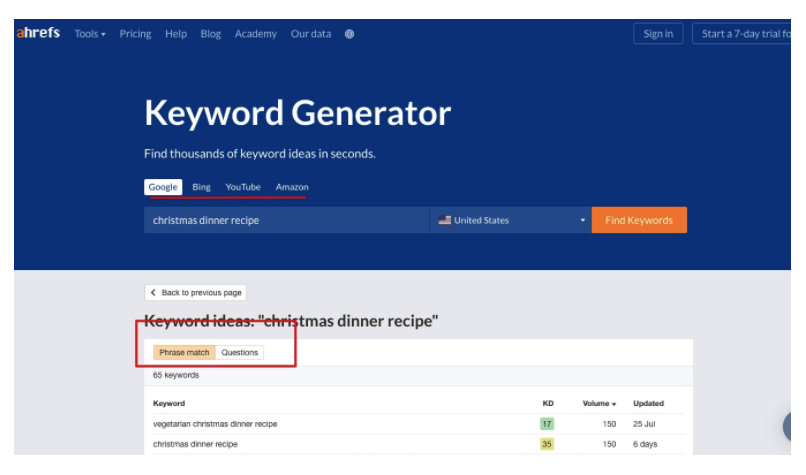Open the Academy link
This screenshot has height=475, width=806.
[255, 34]
